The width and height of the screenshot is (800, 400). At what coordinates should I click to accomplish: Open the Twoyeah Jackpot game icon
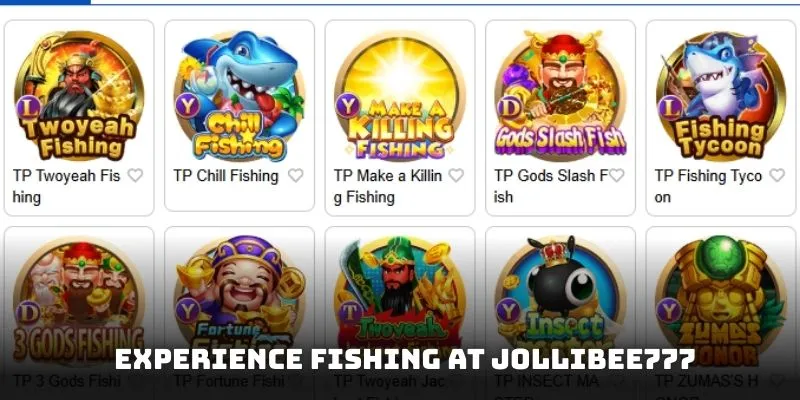point(400,301)
